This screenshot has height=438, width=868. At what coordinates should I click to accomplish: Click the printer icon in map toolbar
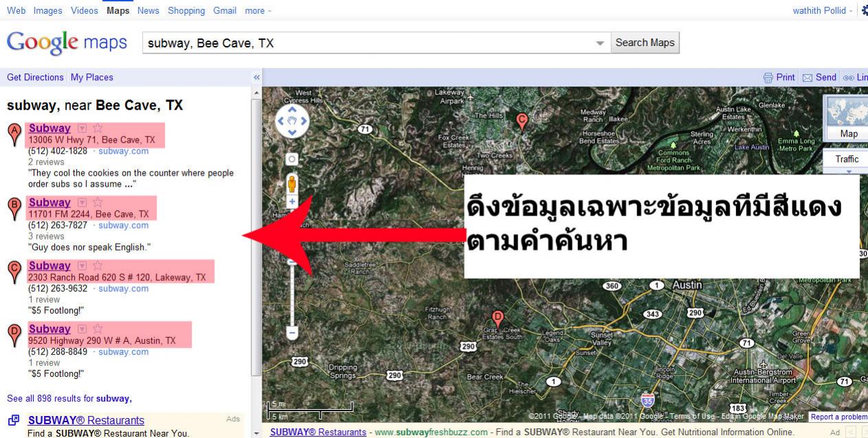(x=768, y=78)
